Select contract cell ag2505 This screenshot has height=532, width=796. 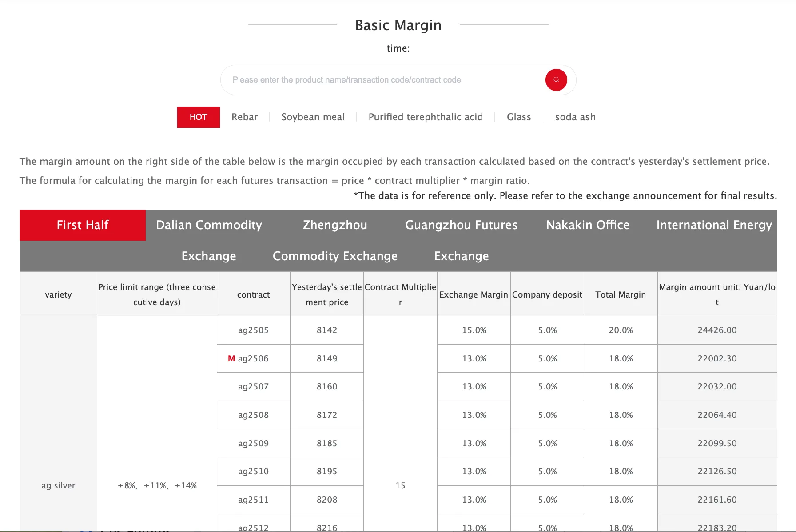[x=254, y=330]
